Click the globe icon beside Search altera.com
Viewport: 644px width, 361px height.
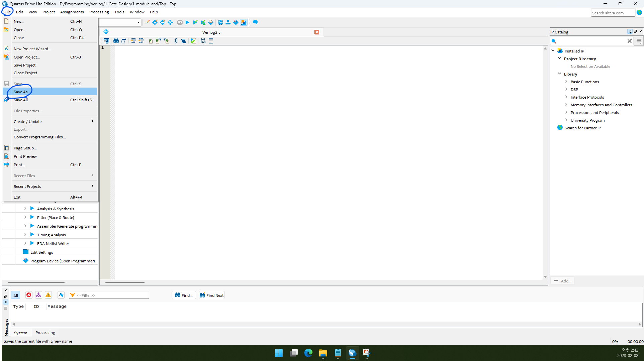pos(639,12)
